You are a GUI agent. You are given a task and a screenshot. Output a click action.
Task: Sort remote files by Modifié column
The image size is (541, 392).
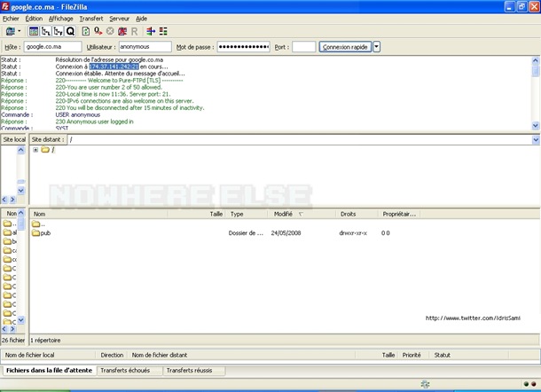(302, 214)
